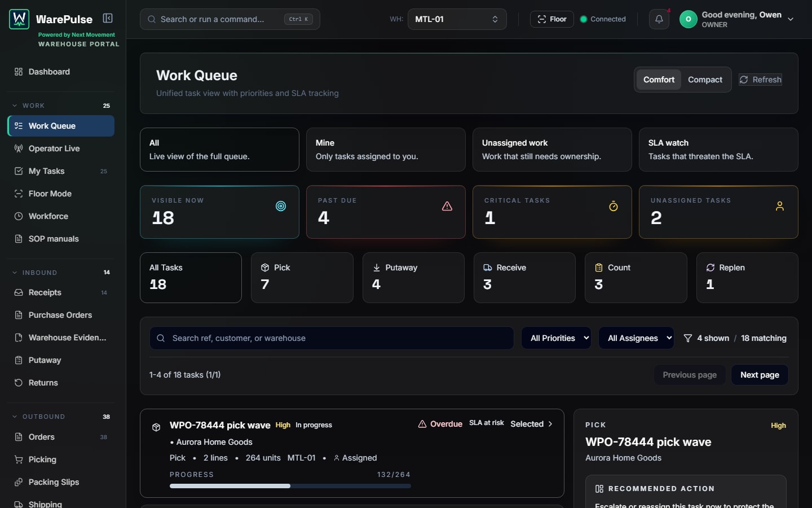Click the filter funnel icon
This screenshot has height=508, width=812.
(x=688, y=338)
